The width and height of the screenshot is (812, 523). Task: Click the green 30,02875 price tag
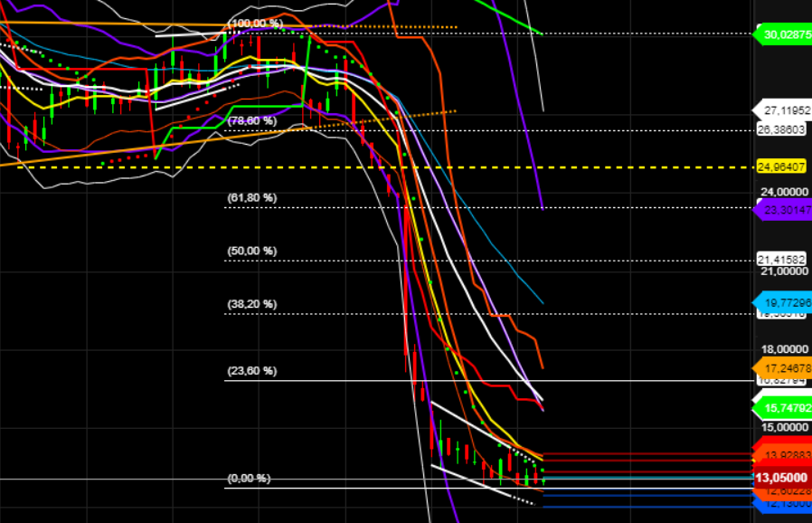[784, 34]
